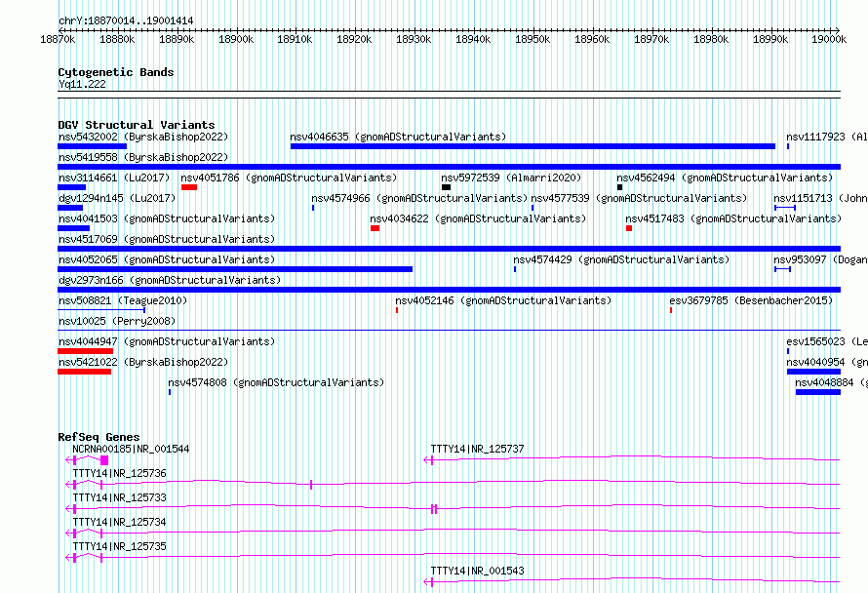Screen dimensions: 868x593
Task: Click the nsv5432002 (ByrskaBishop2022) variant label
Action: click(x=143, y=137)
